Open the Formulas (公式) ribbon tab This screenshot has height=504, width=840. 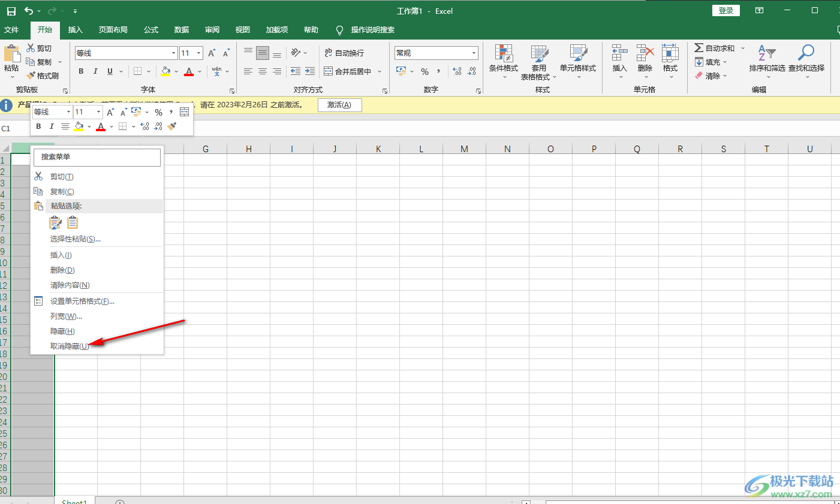(x=151, y=29)
